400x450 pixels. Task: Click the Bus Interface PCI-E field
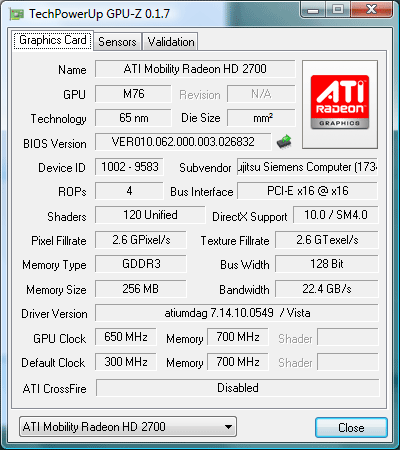point(307,191)
